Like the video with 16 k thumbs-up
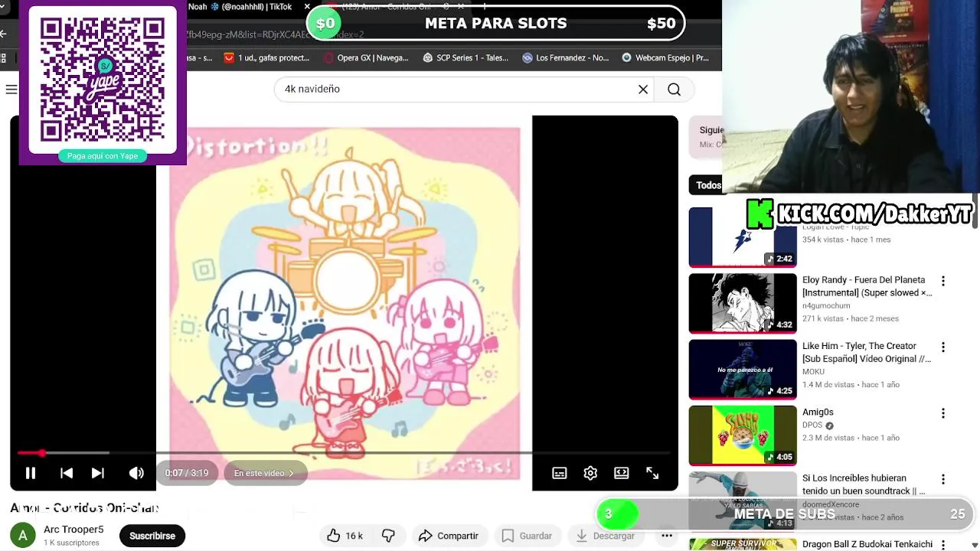 tap(345, 536)
